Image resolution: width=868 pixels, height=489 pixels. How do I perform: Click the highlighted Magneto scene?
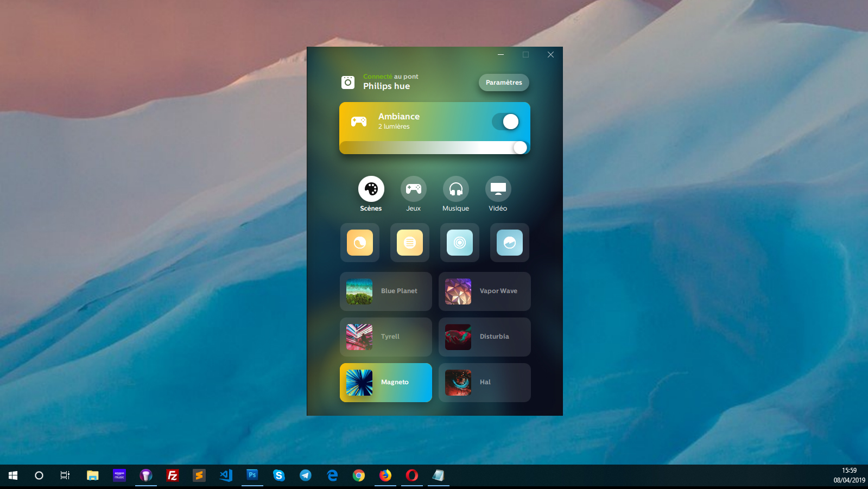point(386,383)
